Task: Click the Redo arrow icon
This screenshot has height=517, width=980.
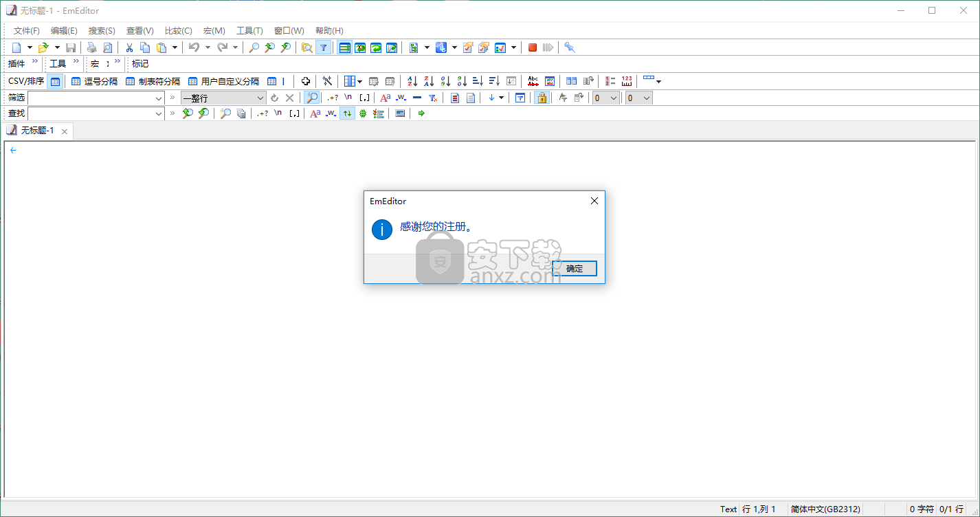Action: (x=222, y=47)
